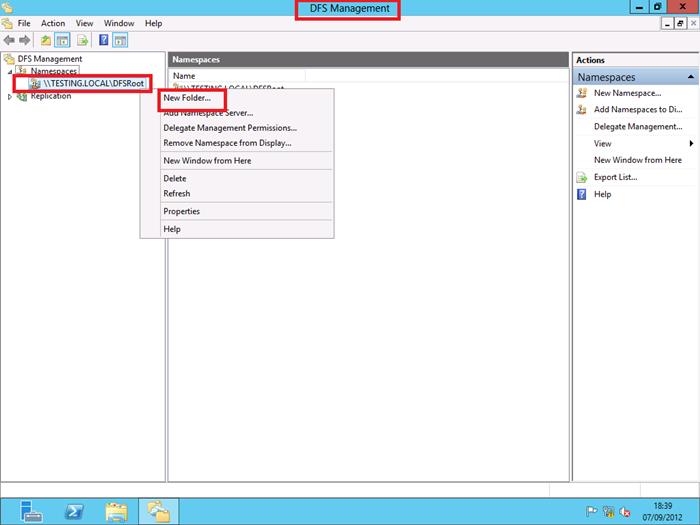Viewport: 700px width, 525px height.
Task: Collapse the Namespaces section in Actions pane
Action: tap(691, 77)
